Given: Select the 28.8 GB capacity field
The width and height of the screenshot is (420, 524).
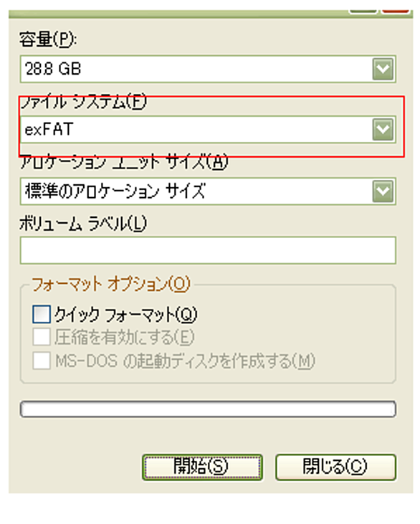Looking at the screenshot, I should click(x=208, y=70).
